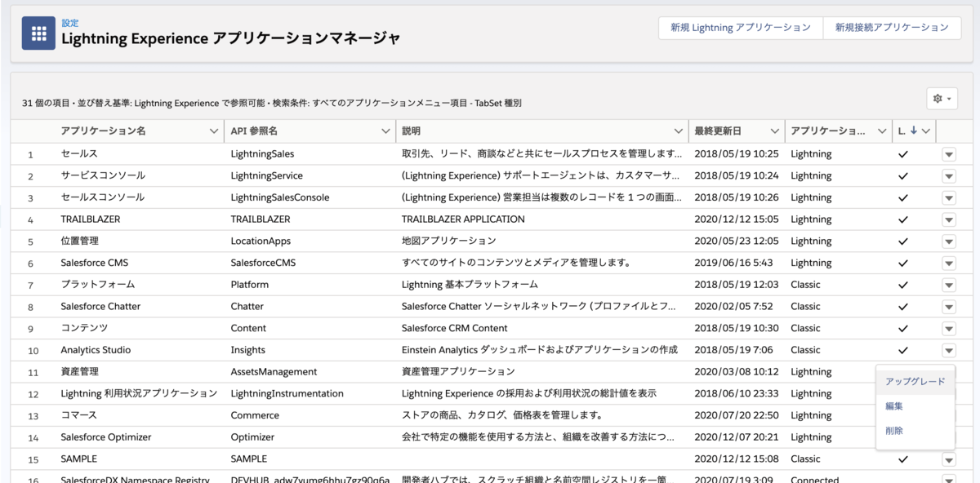Screen dimensions: 980x483
Task: Click the 新規接続アプリケーション button
Action: click(893, 27)
